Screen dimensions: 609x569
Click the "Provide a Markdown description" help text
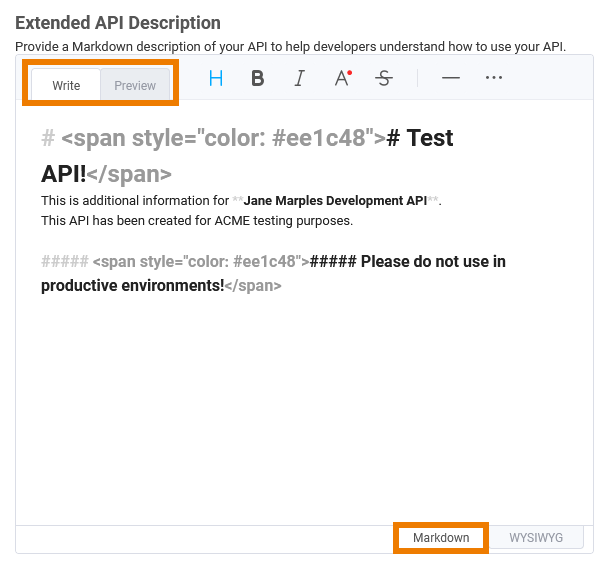[290, 46]
